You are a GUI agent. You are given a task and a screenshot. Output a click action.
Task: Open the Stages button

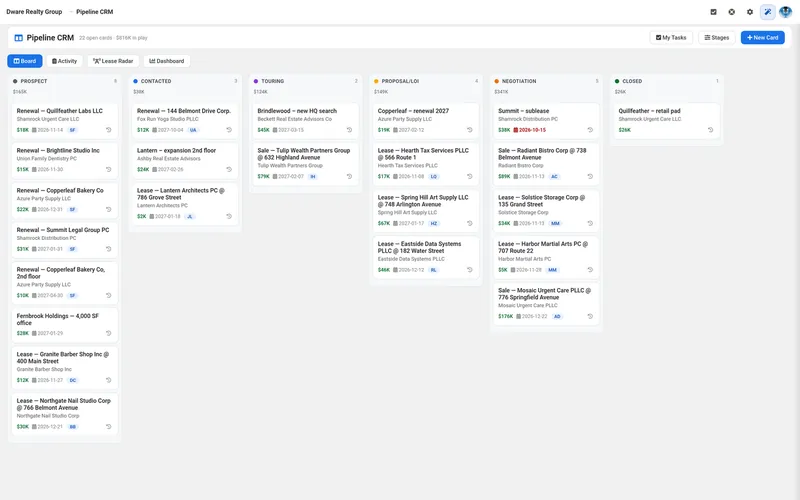click(x=717, y=38)
